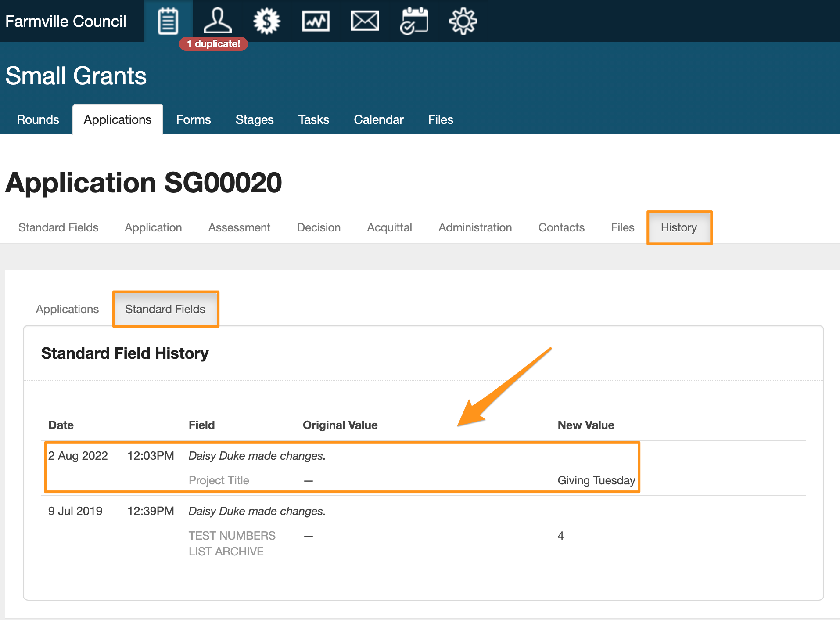Open the settings gear icon
Viewport: 840px width, 620px height.
coord(463,21)
